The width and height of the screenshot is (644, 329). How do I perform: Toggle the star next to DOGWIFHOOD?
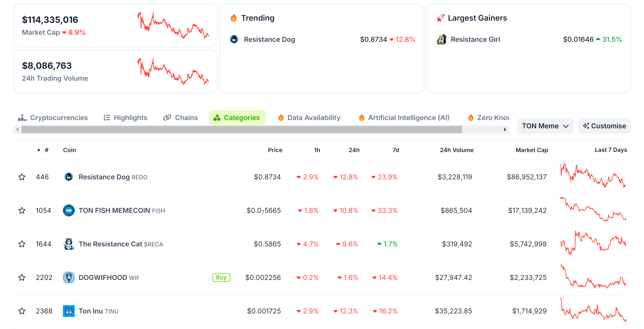22,277
